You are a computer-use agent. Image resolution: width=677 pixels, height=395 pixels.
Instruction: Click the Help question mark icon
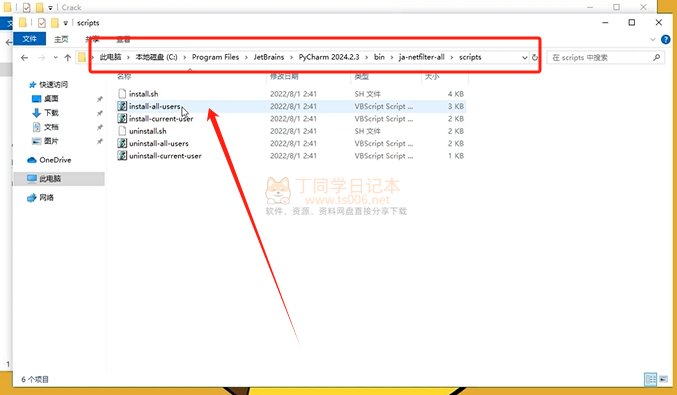(x=665, y=39)
